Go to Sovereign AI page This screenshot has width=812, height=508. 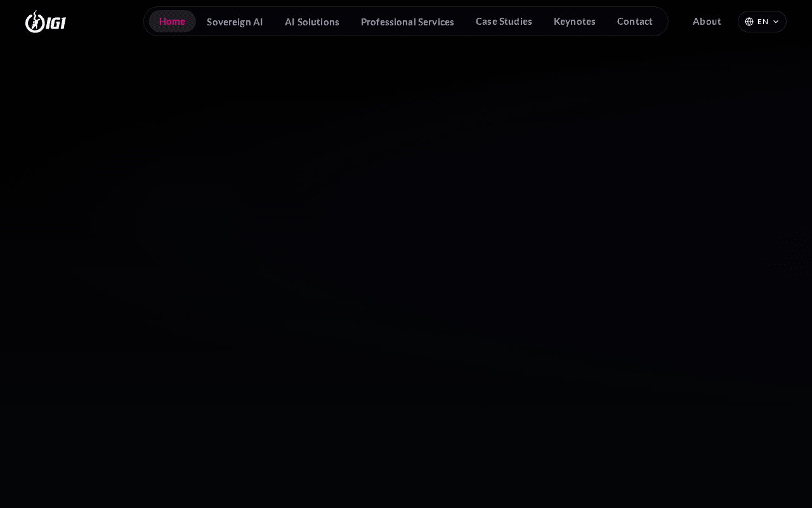[235, 22]
